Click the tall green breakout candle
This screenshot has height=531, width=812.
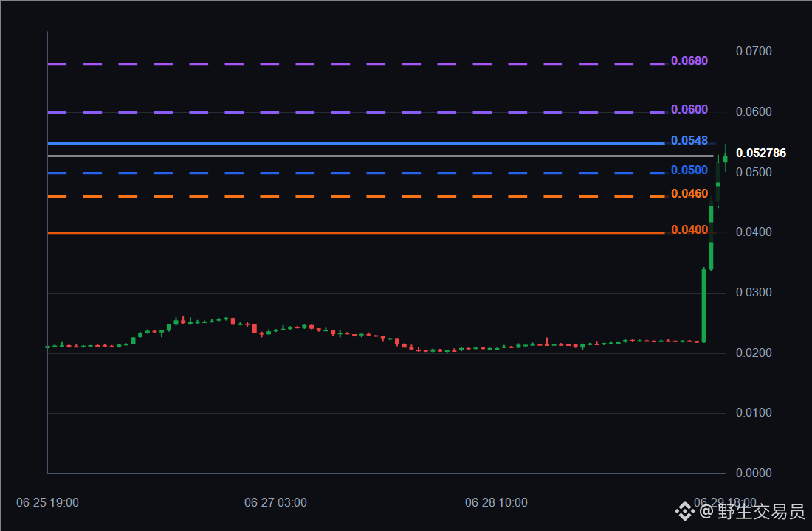703,305
